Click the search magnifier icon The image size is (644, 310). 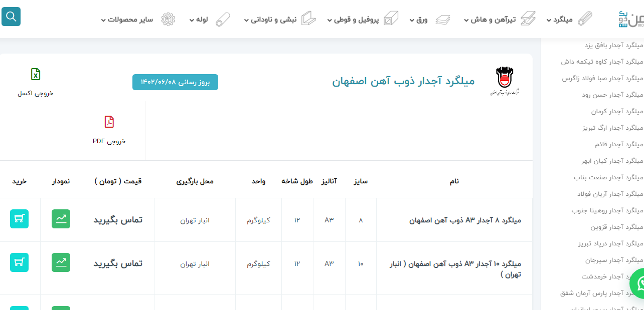click(11, 17)
